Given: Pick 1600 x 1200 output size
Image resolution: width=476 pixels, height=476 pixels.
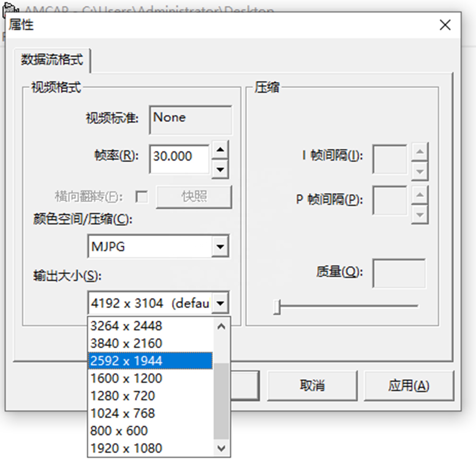Looking at the screenshot, I should 150,378.
